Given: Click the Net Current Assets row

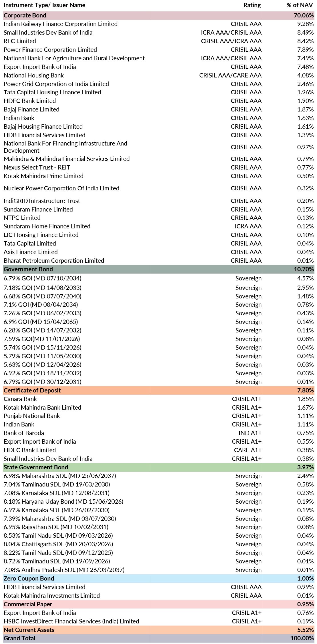Looking at the screenshot, I should click(29, 630).
